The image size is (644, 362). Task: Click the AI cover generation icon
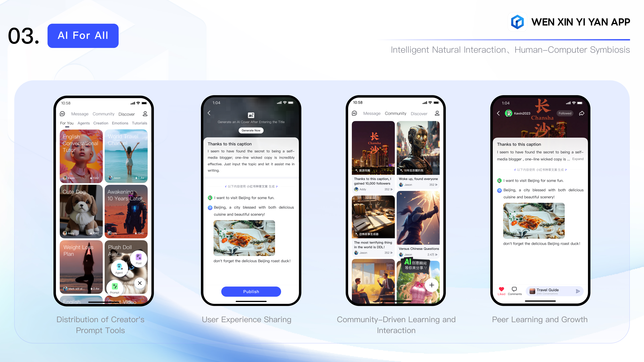pos(251,114)
